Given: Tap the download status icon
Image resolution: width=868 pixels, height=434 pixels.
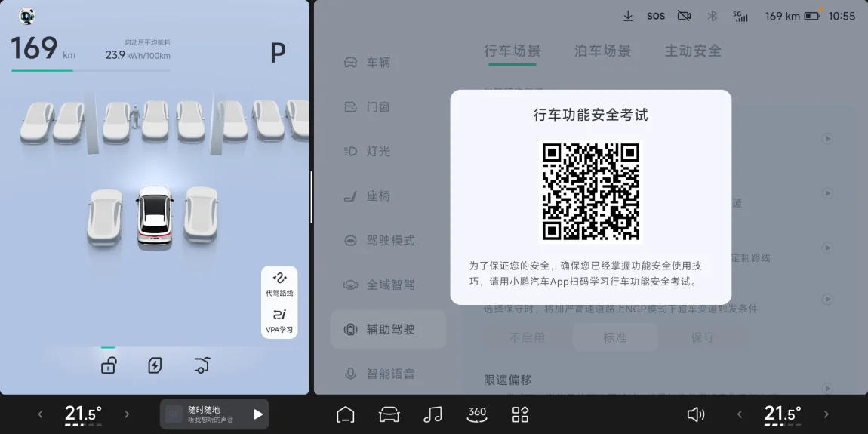Looking at the screenshot, I should 628,16.
